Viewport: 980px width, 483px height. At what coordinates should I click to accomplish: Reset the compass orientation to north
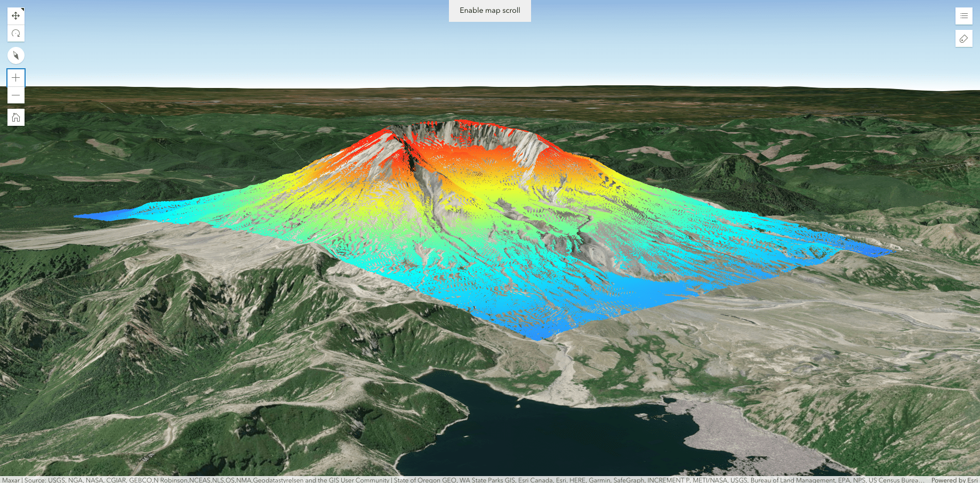[x=16, y=55]
